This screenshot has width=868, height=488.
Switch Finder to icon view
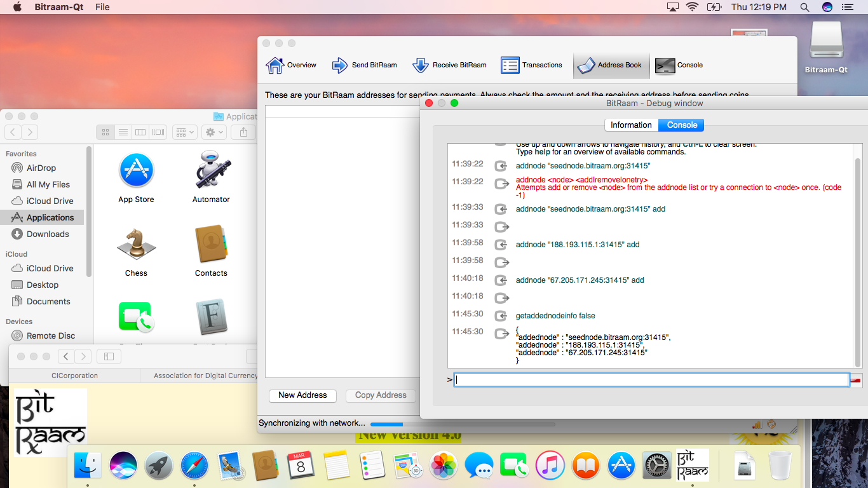coord(105,132)
